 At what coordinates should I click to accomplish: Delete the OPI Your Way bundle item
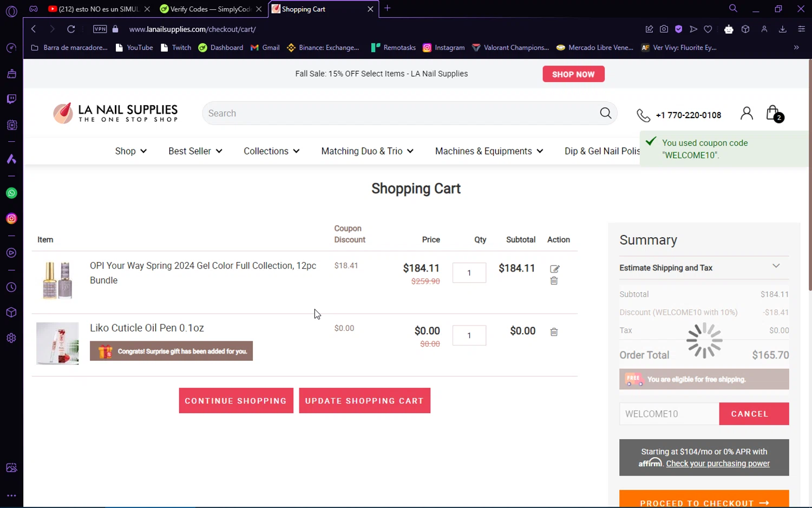click(x=554, y=281)
